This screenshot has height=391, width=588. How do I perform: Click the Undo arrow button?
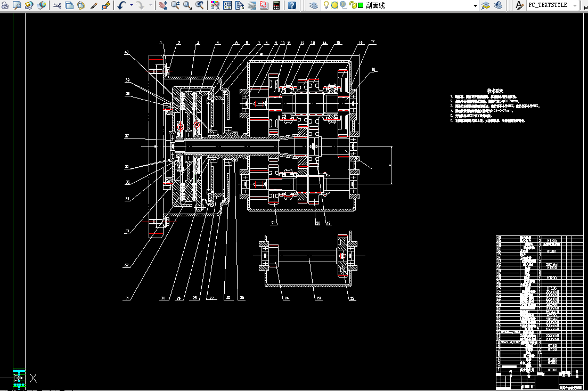coord(121,5)
